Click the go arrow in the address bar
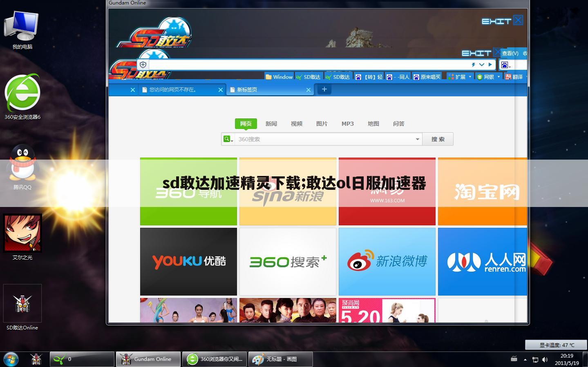This screenshot has width=588, height=367. 490,65
